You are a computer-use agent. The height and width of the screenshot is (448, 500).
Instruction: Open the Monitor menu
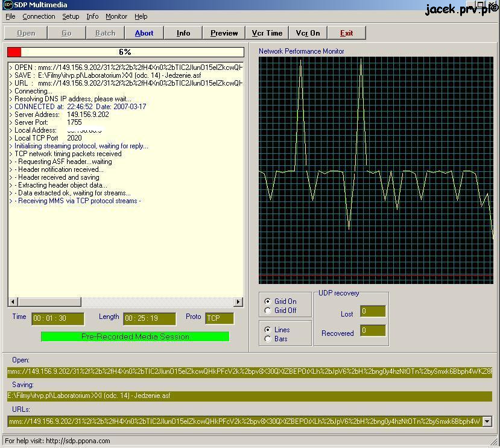point(116,16)
